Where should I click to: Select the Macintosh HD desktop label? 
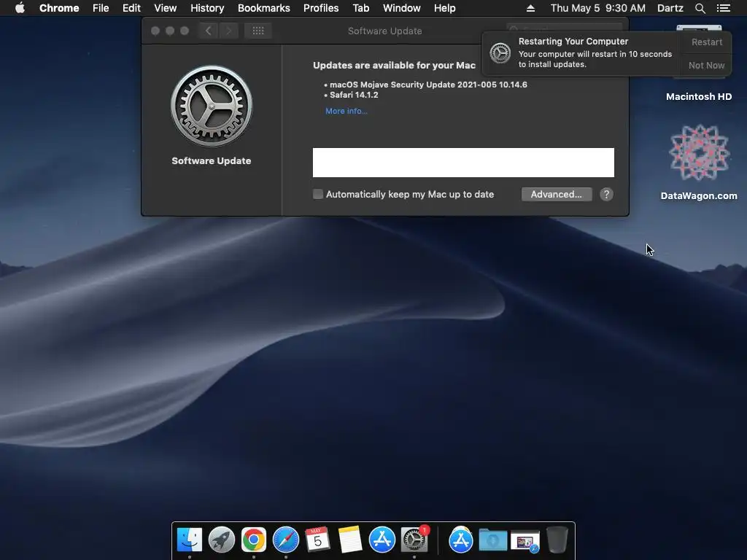pos(698,97)
